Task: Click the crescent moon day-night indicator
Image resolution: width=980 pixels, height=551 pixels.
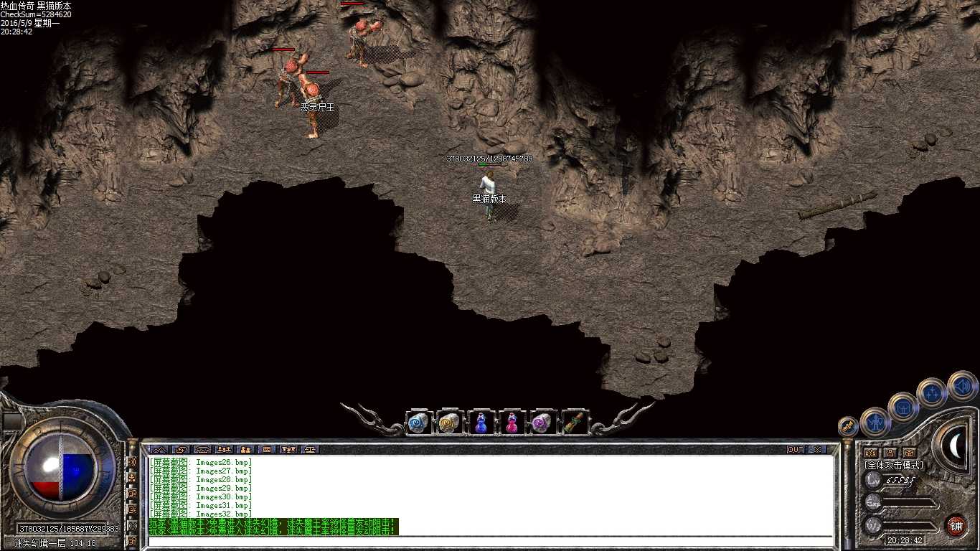Action: coord(955,446)
